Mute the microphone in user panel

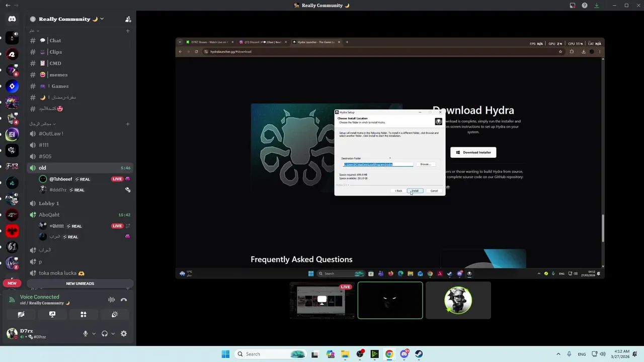86,333
